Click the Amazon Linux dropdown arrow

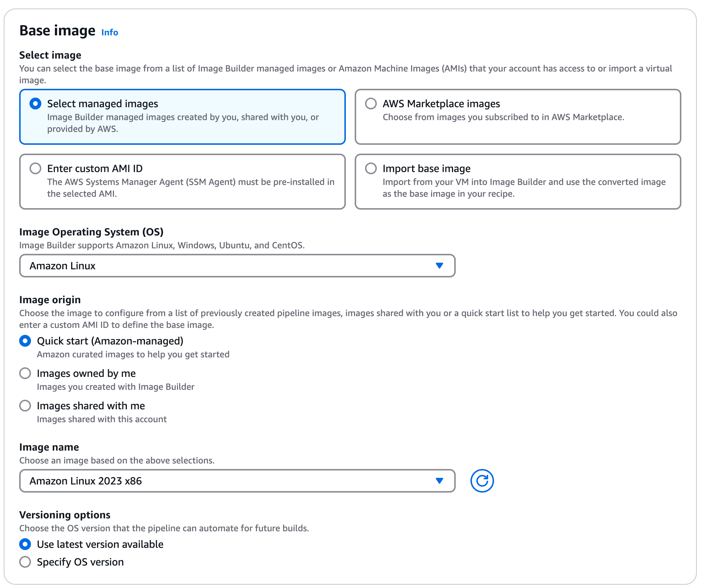(x=439, y=266)
